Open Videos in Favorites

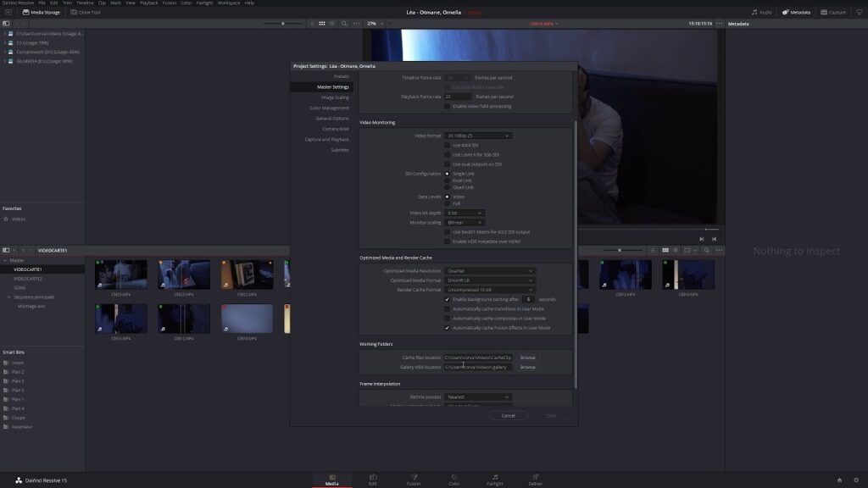pyautogui.click(x=19, y=219)
